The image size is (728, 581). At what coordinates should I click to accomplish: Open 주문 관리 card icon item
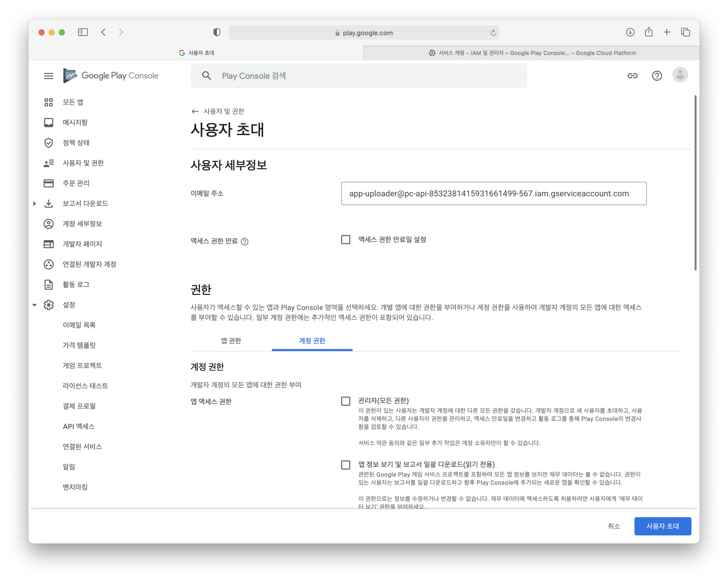click(76, 183)
